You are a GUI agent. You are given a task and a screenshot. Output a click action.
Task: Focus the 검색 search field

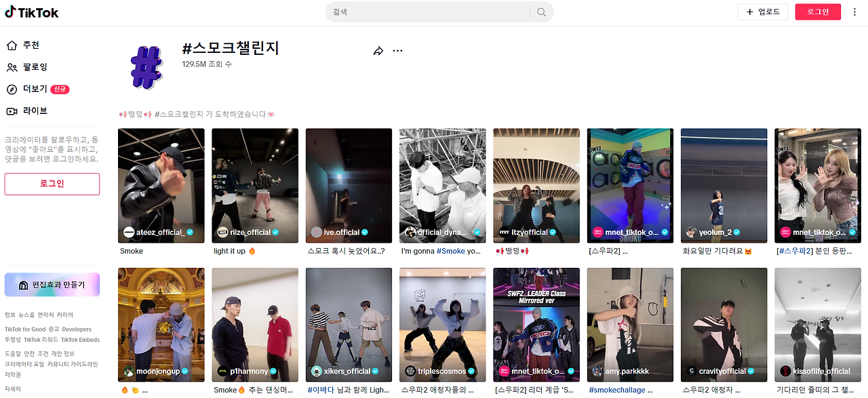coord(428,12)
